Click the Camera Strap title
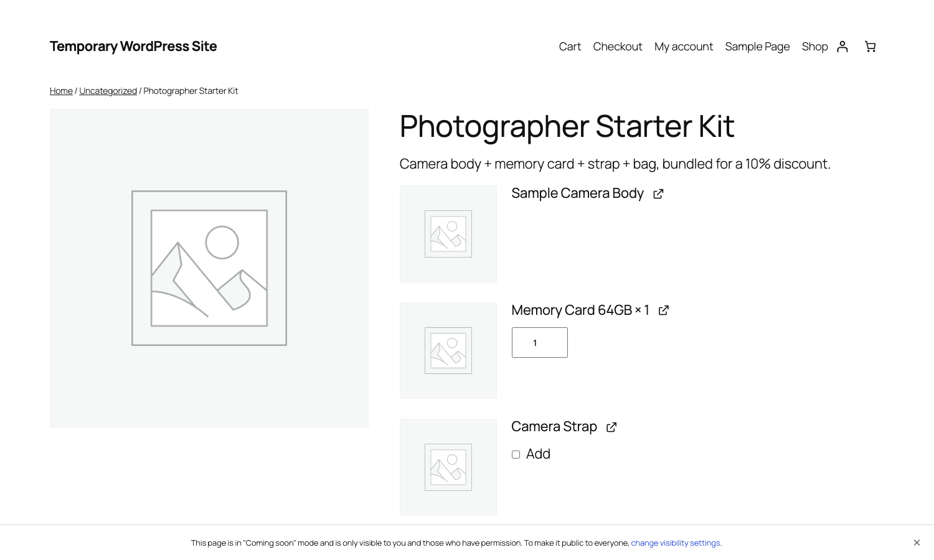 [554, 426]
